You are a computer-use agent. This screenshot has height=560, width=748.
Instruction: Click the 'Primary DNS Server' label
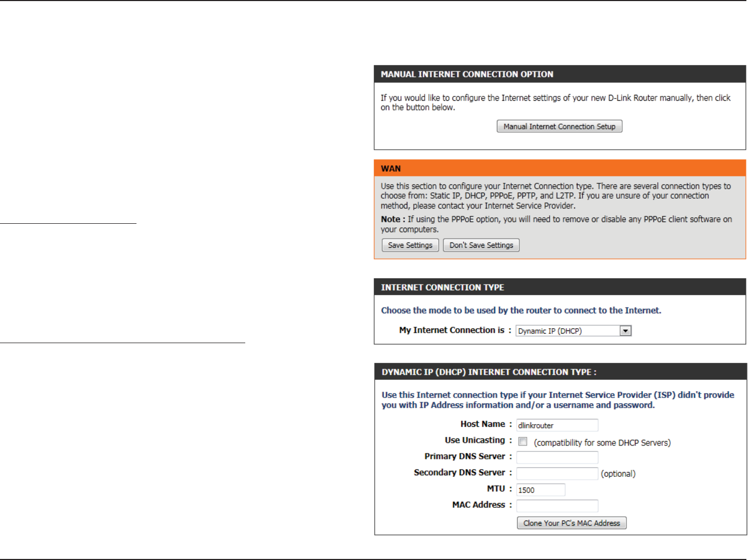[464, 456]
